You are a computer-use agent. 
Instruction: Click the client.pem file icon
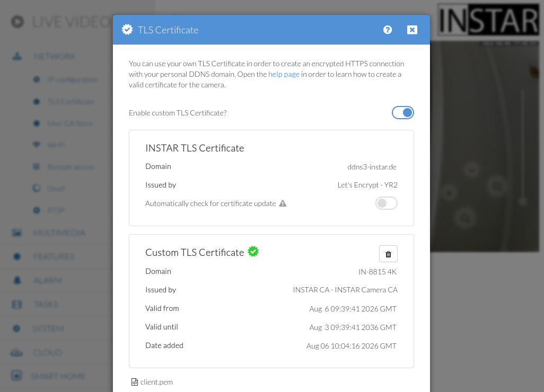135,382
